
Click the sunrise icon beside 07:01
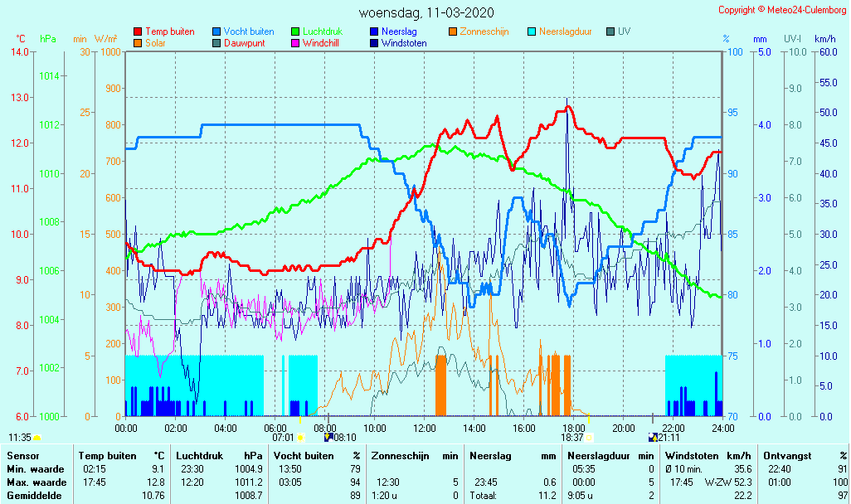(x=300, y=437)
